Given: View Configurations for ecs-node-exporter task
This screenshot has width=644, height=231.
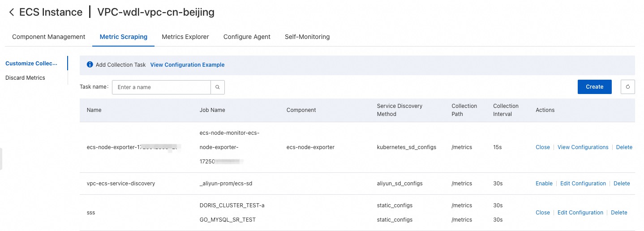Looking at the screenshot, I should (583, 147).
